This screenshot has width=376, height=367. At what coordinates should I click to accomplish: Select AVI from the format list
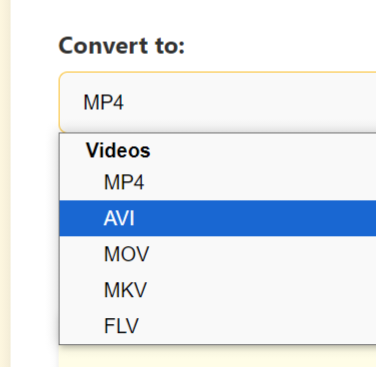pyautogui.click(x=218, y=218)
